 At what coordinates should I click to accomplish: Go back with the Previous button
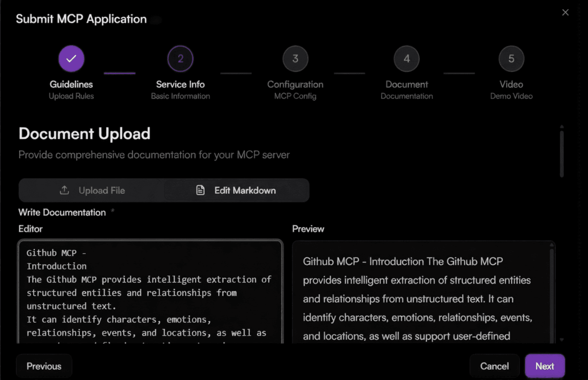click(44, 366)
